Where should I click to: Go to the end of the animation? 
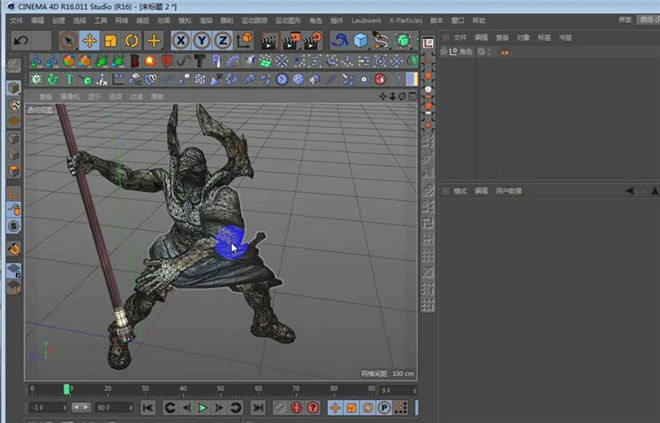point(258,407)
